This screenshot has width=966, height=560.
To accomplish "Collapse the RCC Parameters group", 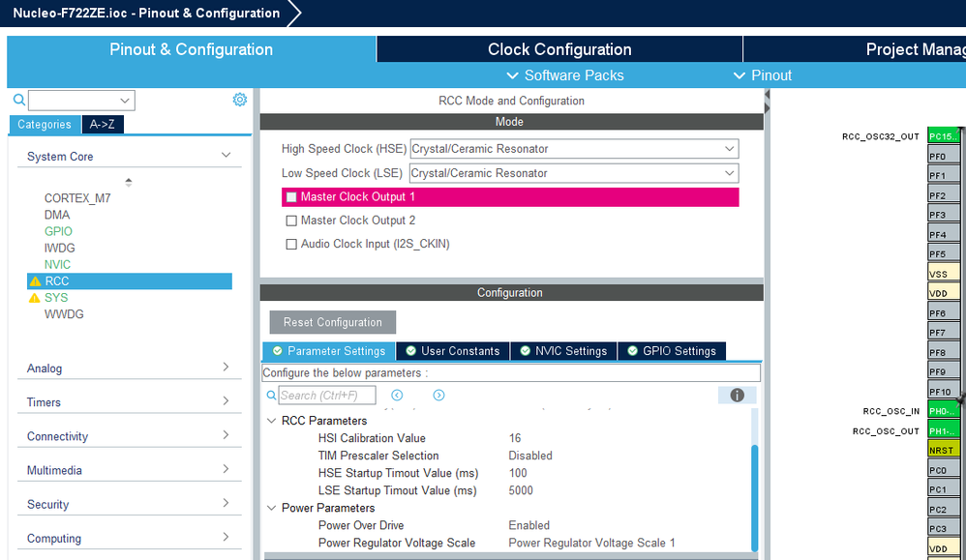I will click(271, 421).
